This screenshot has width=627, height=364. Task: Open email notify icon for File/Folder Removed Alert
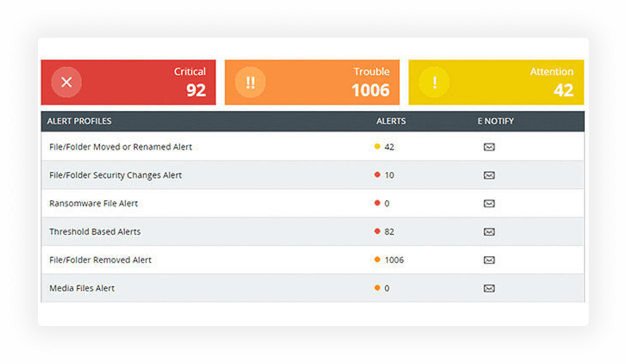(489, 260)
